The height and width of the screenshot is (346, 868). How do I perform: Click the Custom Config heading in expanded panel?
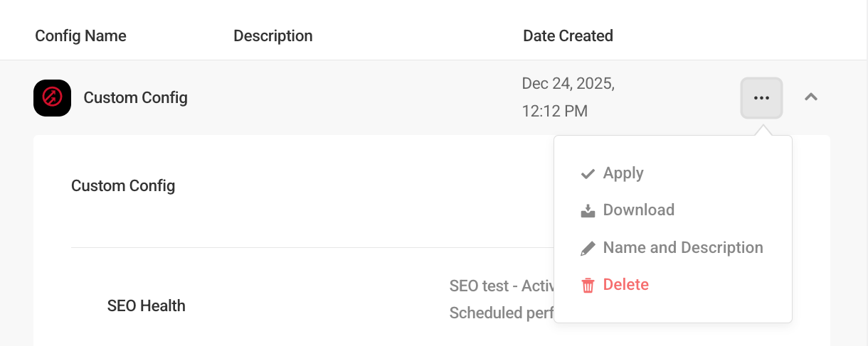[x=123, y=186]
